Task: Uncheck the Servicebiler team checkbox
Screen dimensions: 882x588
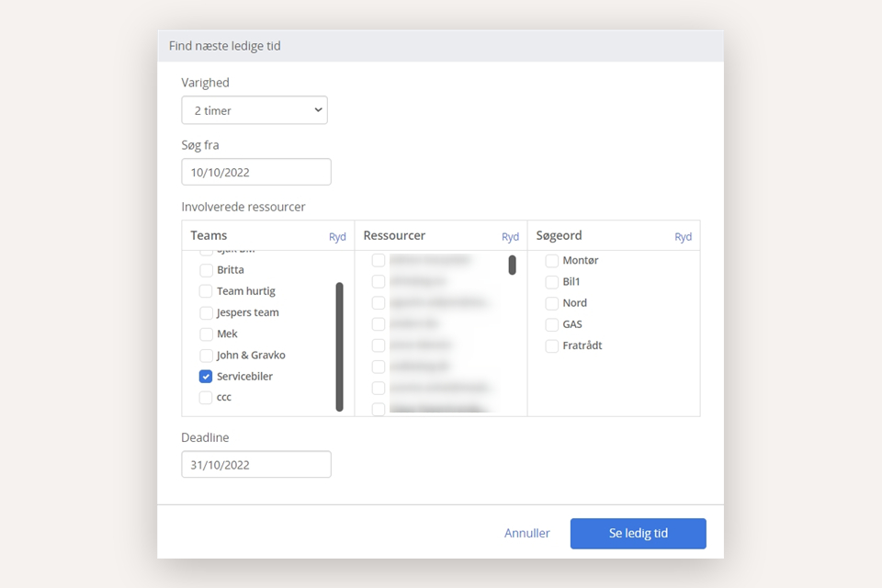Action: (x=206, y=377)
